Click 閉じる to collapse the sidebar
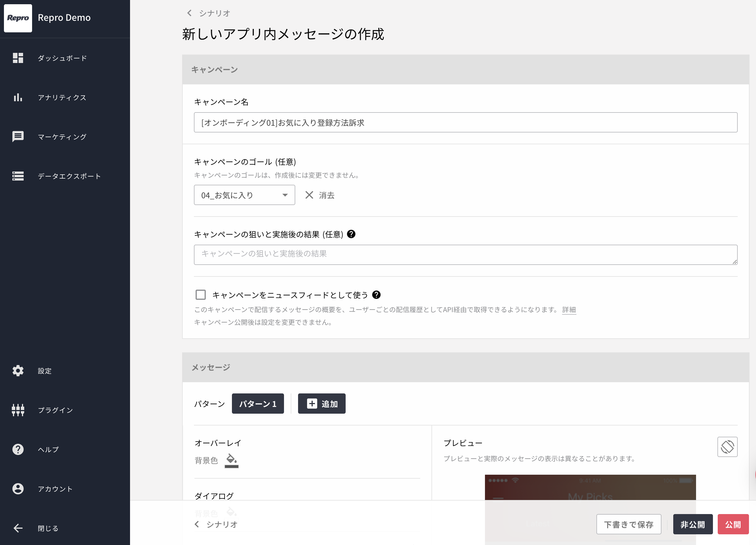 click(x=48, y=528)
